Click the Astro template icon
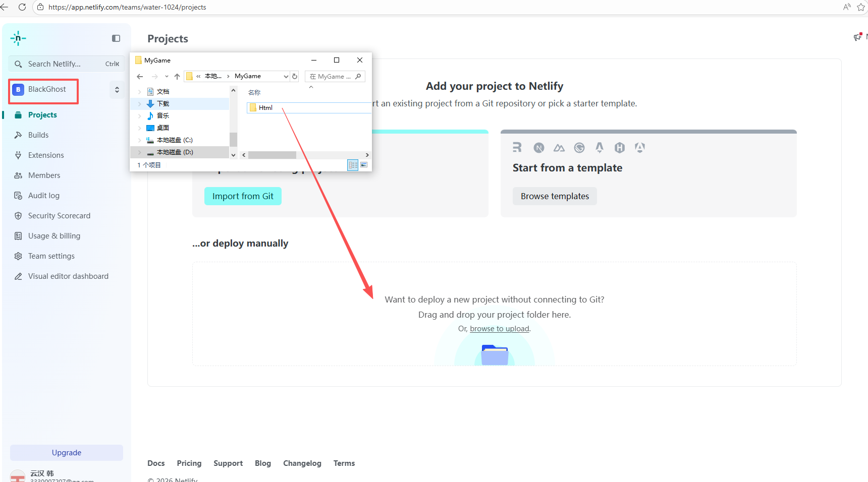 pos(600,147)
